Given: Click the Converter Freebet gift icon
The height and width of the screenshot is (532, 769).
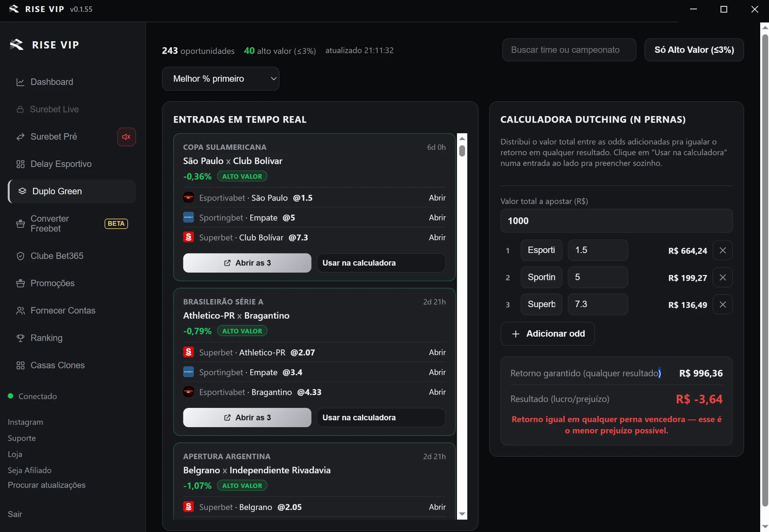Looking at the screenshot, I should (20, 224).
